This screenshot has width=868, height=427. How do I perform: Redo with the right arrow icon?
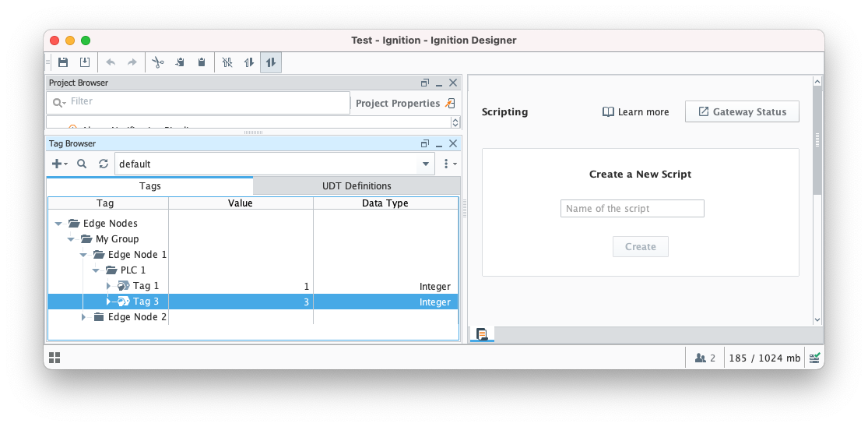(x=132, y=62)
